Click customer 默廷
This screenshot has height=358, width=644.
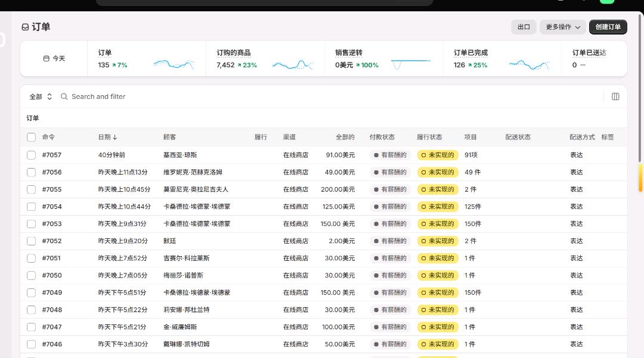[x=169, y=241]
